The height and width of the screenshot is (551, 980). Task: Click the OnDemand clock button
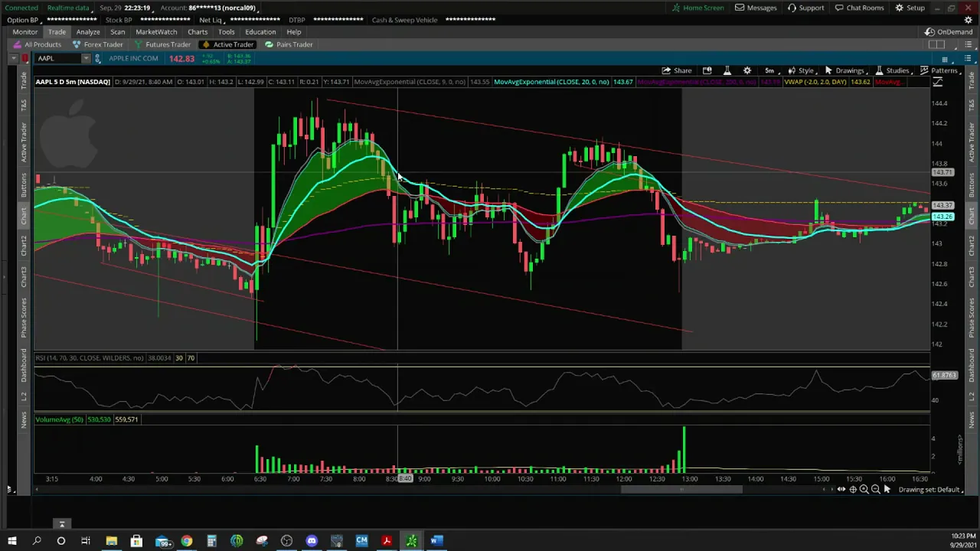(948, 32)
